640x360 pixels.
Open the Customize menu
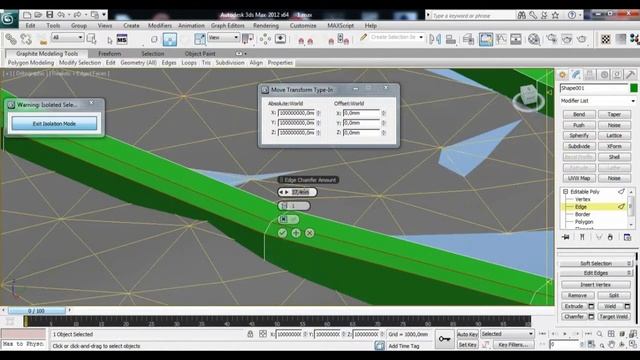pyautogui.click(x=303, y=26)
